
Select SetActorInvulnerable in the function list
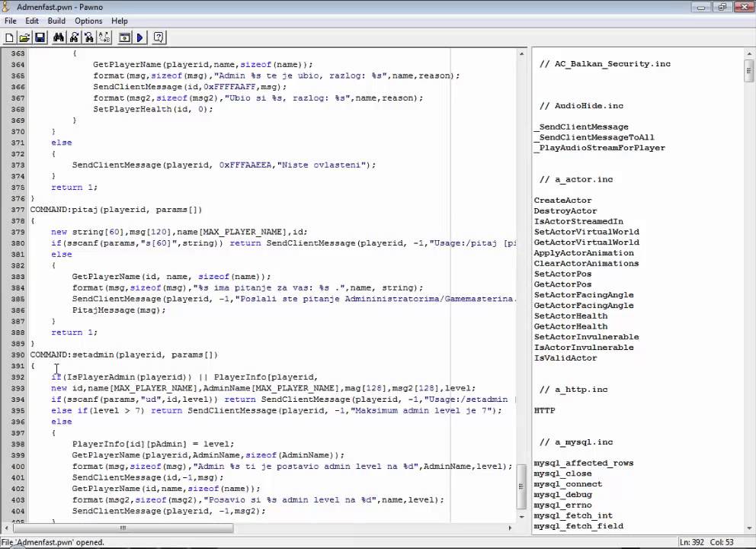(x=586, y=337)
